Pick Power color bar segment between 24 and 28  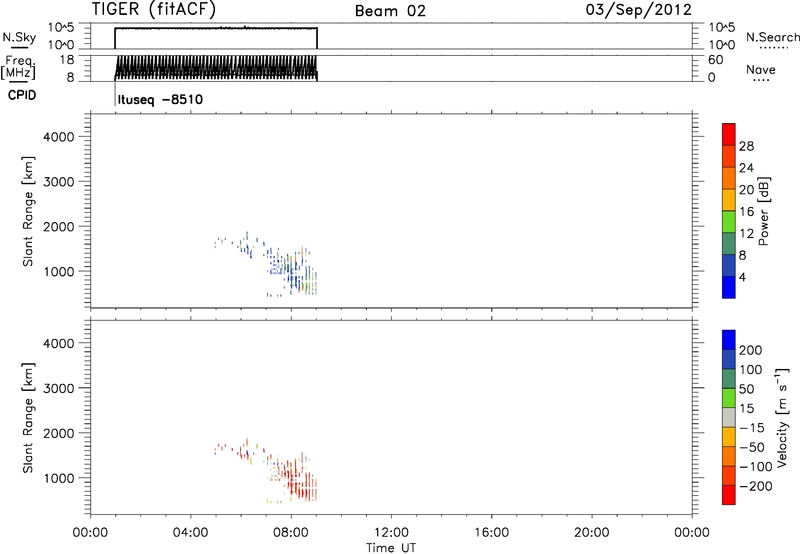(x=729, y=156)
